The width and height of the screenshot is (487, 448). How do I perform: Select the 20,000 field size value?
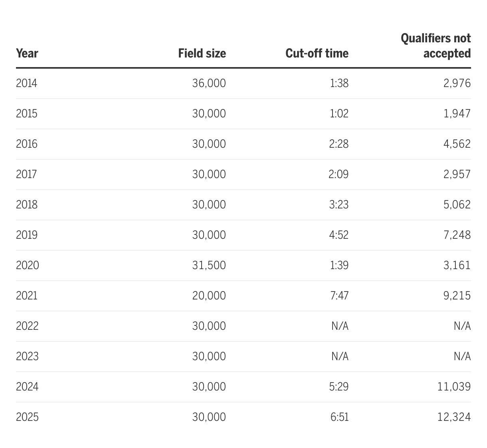(x=209, y=296)
